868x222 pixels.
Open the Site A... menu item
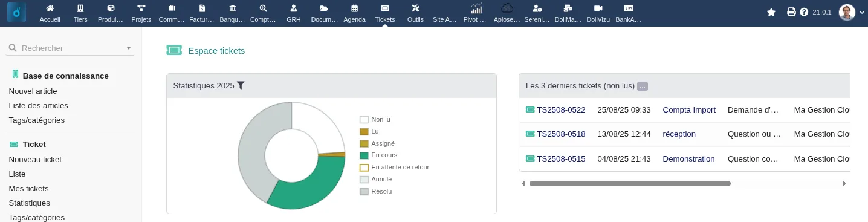(445, 19)
